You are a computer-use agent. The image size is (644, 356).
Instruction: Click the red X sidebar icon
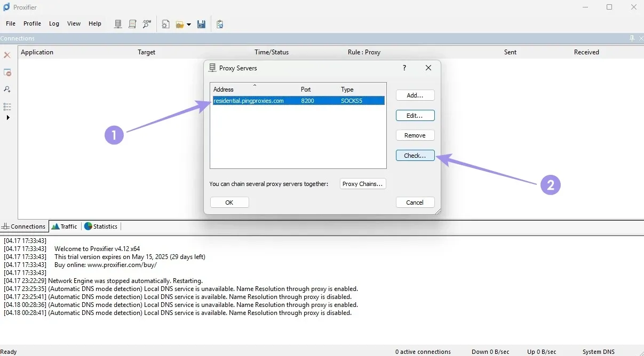click(x=7, y=55)
